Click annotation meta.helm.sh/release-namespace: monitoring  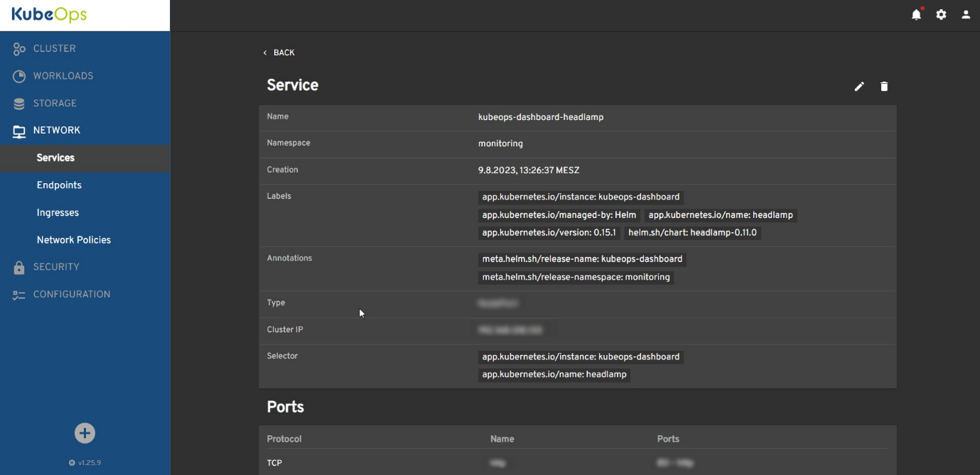[576, 278]
